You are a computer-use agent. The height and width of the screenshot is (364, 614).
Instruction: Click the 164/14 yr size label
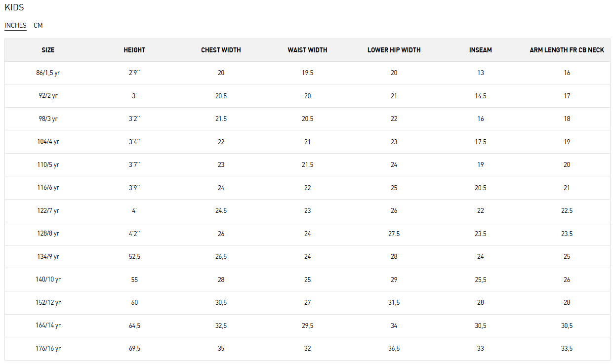click(x=48, y=325)
